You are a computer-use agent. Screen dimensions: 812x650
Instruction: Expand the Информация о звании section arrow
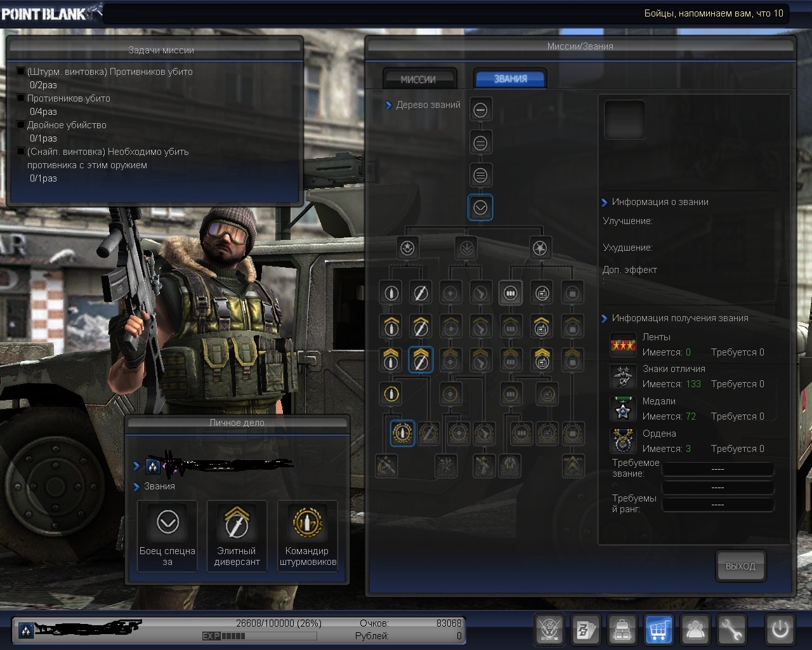tap(604, 202)
